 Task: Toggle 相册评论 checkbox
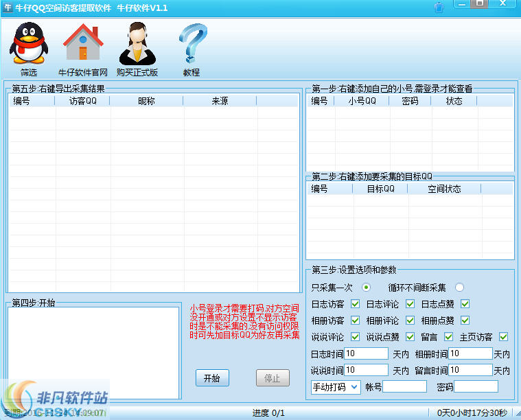tap(410, 320)
